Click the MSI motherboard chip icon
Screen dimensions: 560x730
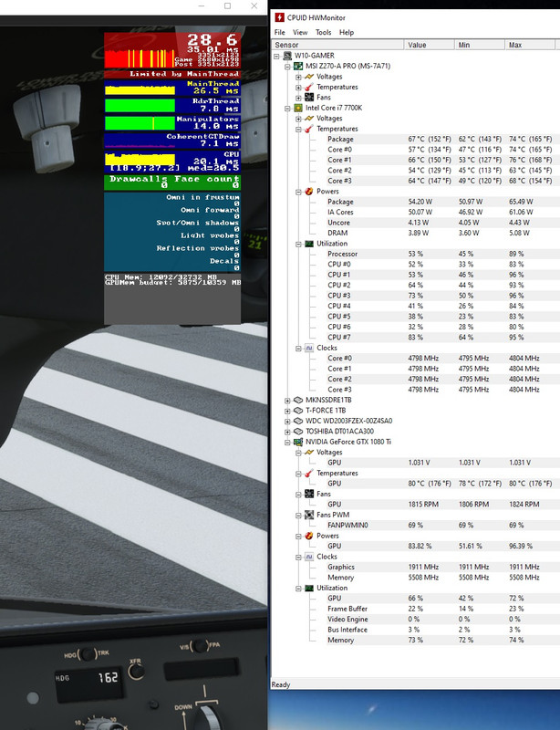[298, 66]
